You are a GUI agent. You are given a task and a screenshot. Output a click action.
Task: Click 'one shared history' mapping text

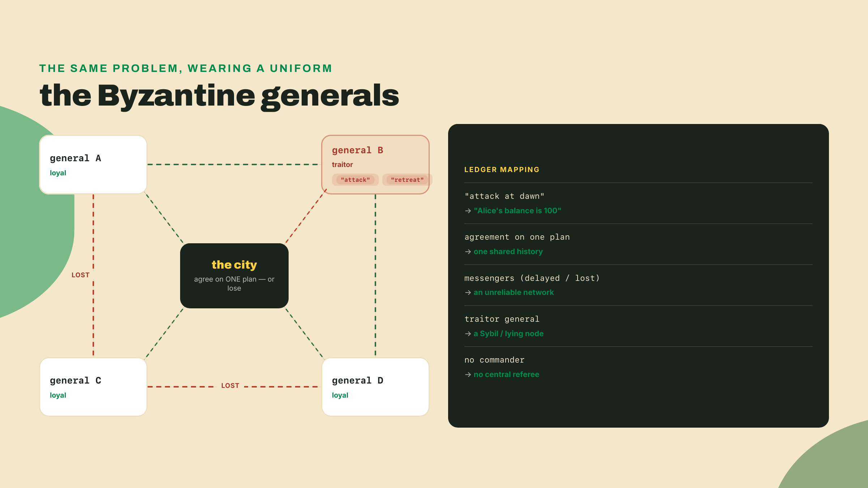[508, 252]
